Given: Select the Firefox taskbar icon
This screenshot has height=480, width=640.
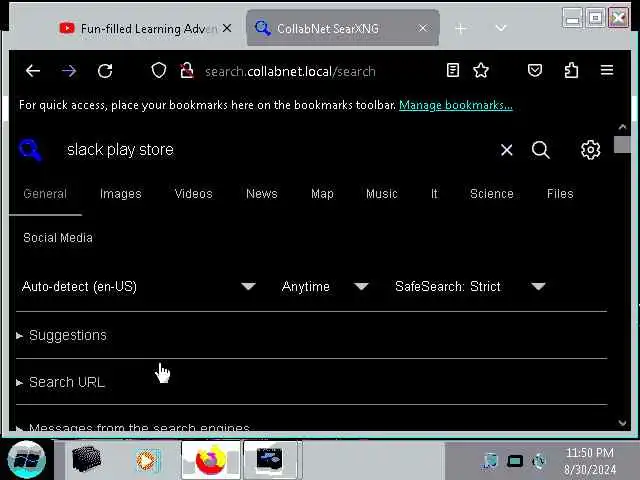Looking at the screenshot, I should (x=211, y=460).
